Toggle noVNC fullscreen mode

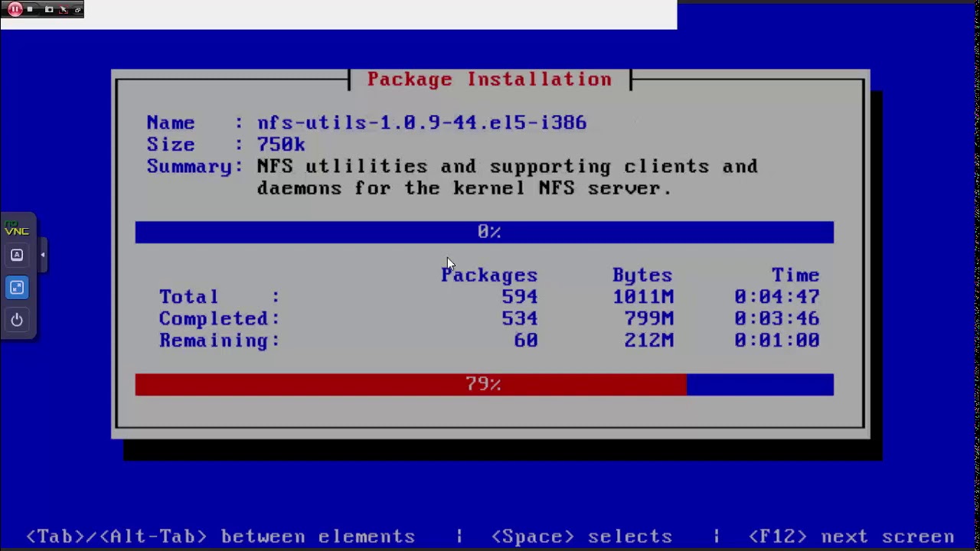[17, 288]
